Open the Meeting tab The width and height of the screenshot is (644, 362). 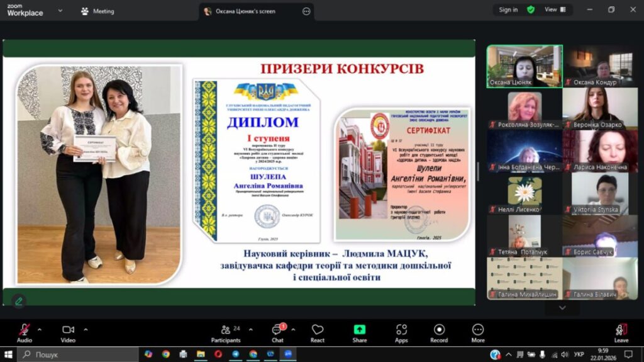point(98,11)
